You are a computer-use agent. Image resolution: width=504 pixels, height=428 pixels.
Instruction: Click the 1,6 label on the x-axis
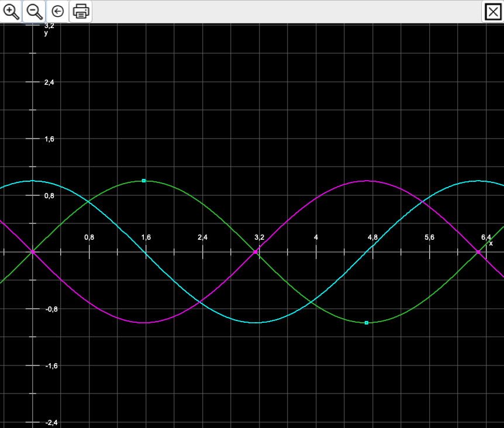pos(146,237)
